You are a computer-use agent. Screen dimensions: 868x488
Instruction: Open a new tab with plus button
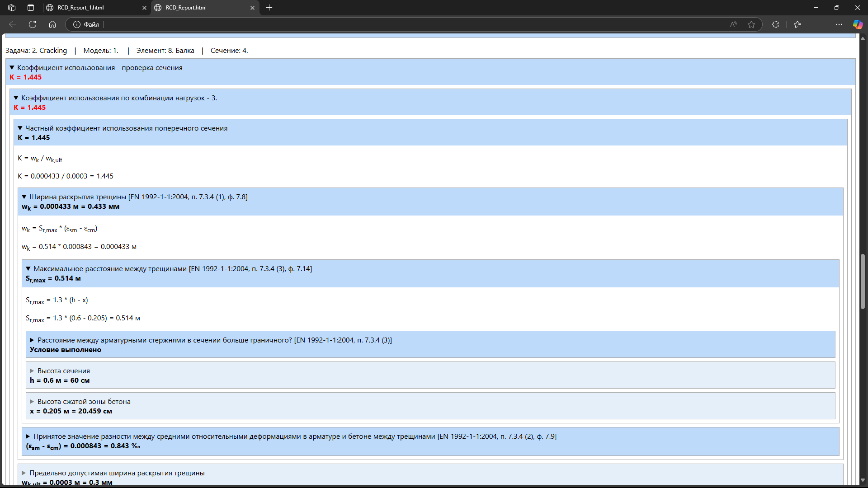click(x=269, y=8)
